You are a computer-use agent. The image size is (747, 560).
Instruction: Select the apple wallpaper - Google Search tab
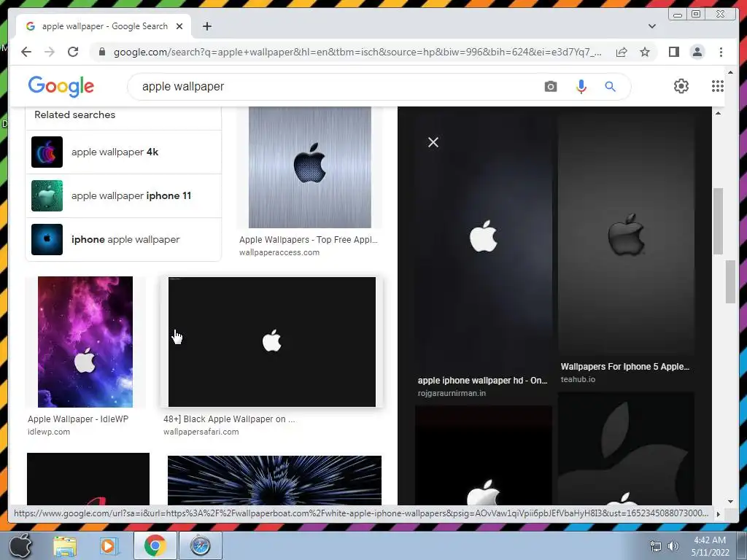point(104,26)
